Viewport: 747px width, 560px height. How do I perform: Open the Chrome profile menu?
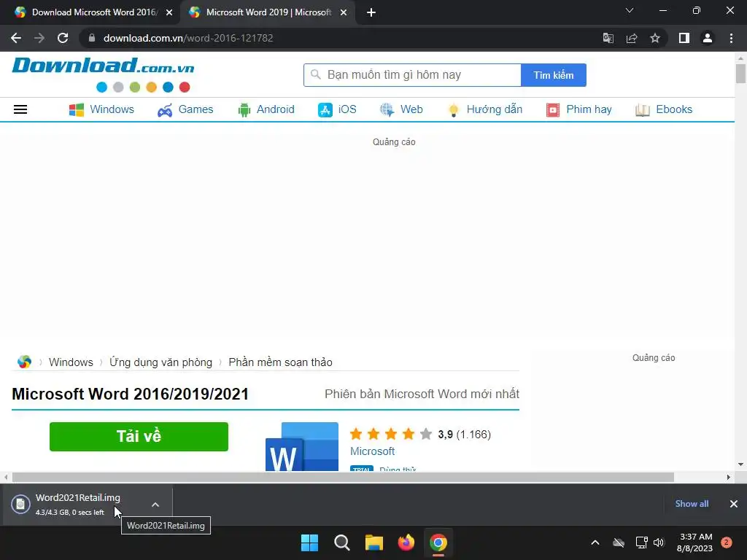(708, 38)
